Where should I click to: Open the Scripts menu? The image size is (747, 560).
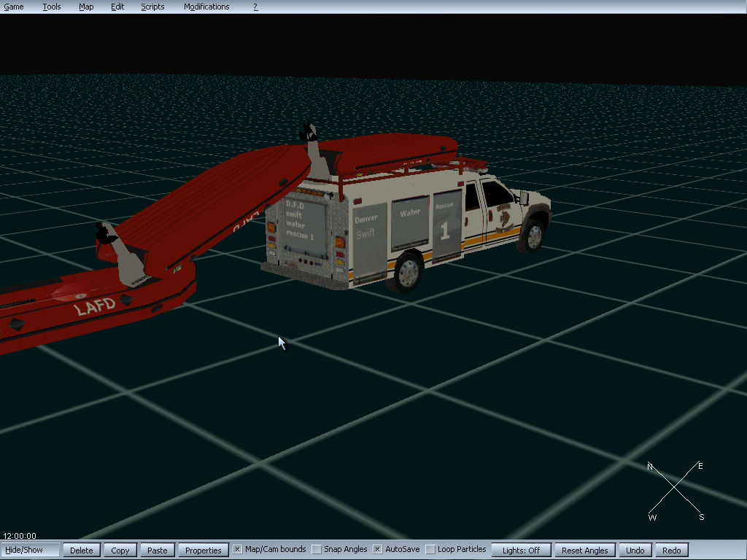coord(152,7)
